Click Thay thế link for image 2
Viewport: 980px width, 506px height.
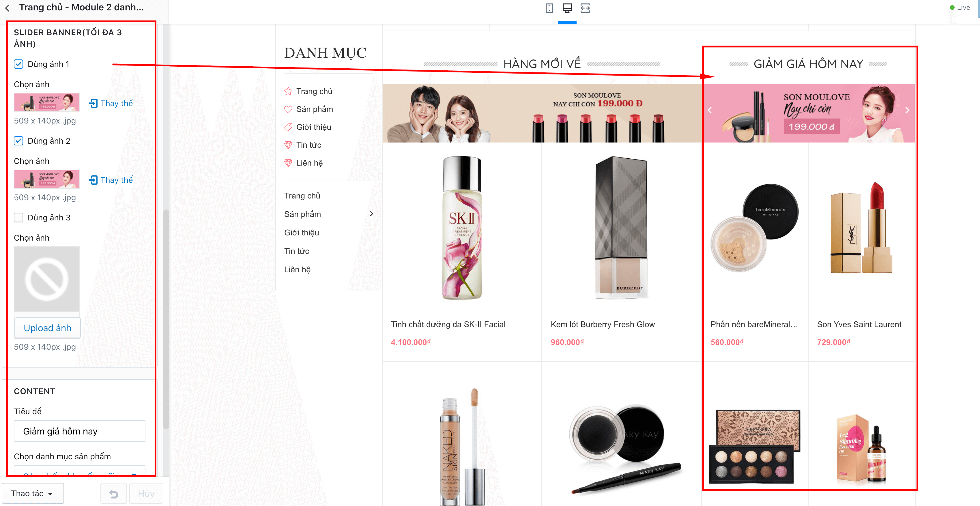tap(116, 180)
